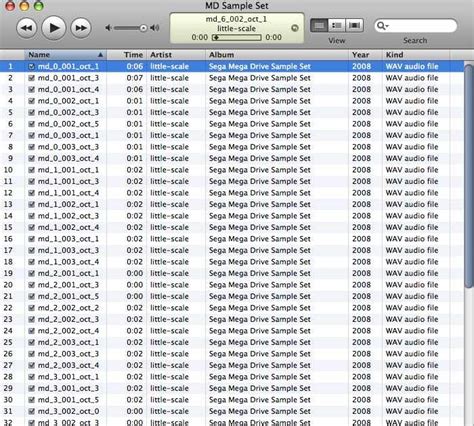Switch to grouped album view

(x=337, y=26)
